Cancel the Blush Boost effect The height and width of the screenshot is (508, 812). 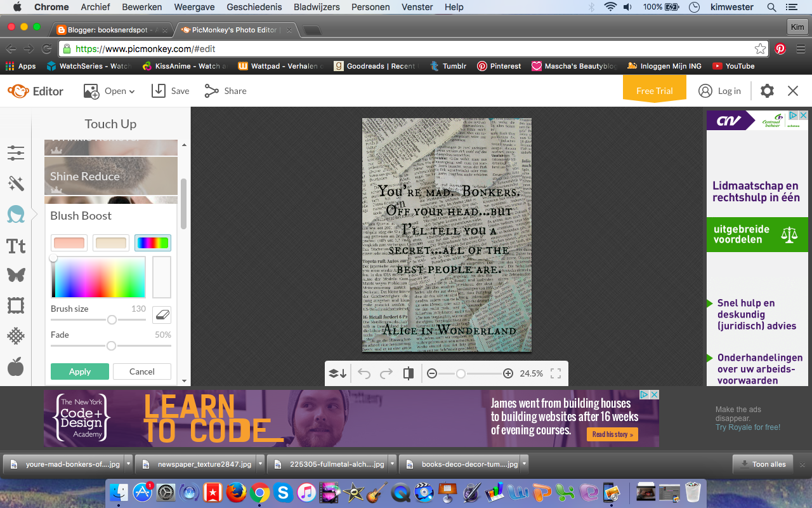pos(142,371)
